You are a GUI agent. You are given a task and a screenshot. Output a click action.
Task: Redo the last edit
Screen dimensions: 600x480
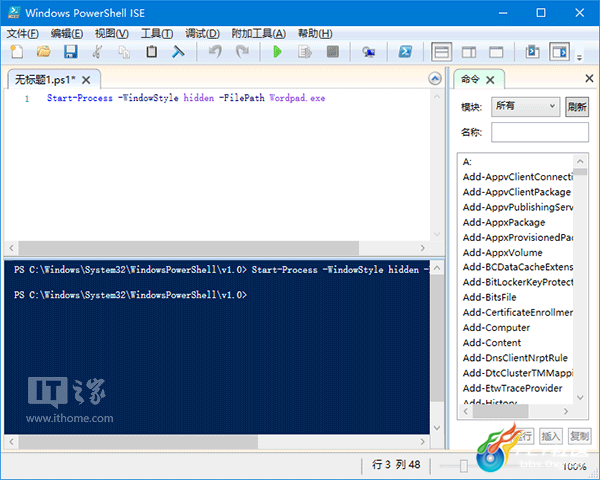click(x=242, y=52)
